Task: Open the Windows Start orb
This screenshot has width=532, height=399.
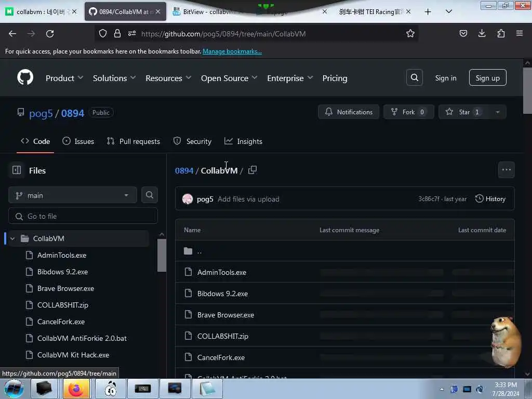Action: coord(14,389)
